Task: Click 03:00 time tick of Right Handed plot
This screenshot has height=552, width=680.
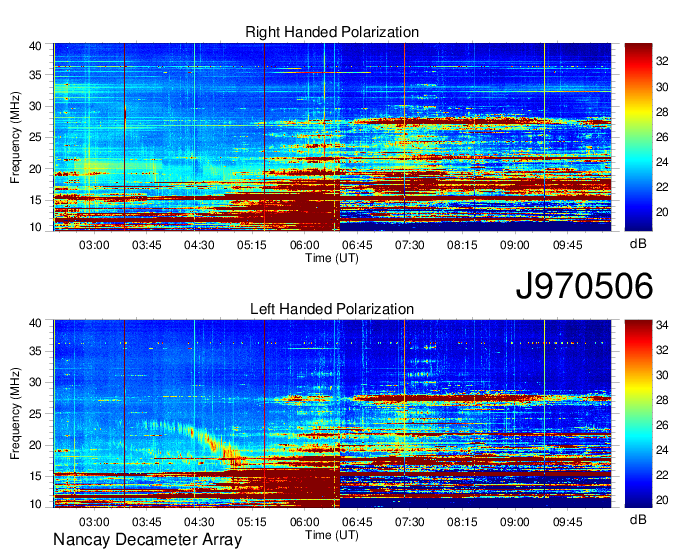Action: tap(94, 245)
